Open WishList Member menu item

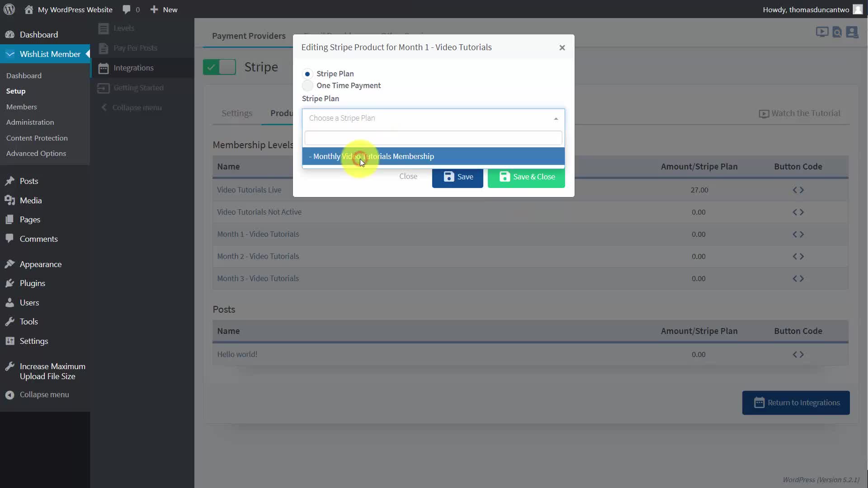[x=45, y=54]
